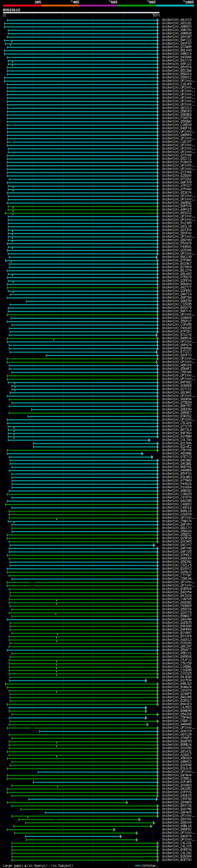The height and width of the screenshot is (868, 197).
Task: Select the UniRef100_A9PJ22 label
Action: pyautogui.click(x=177, y=64)
